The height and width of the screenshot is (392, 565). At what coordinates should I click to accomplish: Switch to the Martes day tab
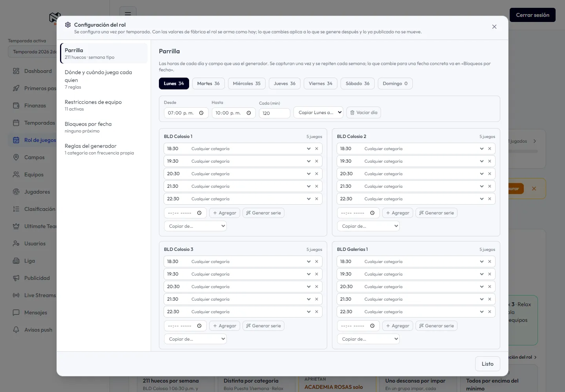click(x=208, y=83)
